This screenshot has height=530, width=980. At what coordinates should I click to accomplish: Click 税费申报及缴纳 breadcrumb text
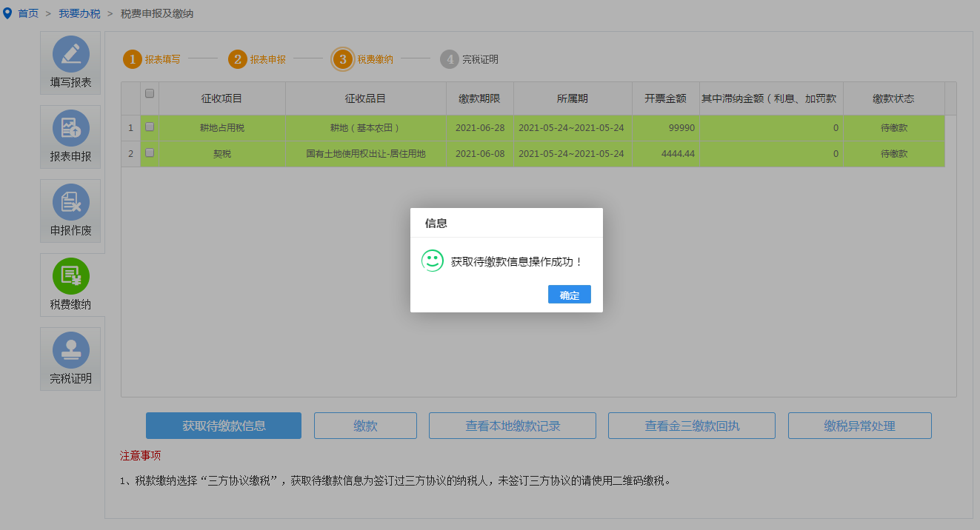click(x=157, y=13)
